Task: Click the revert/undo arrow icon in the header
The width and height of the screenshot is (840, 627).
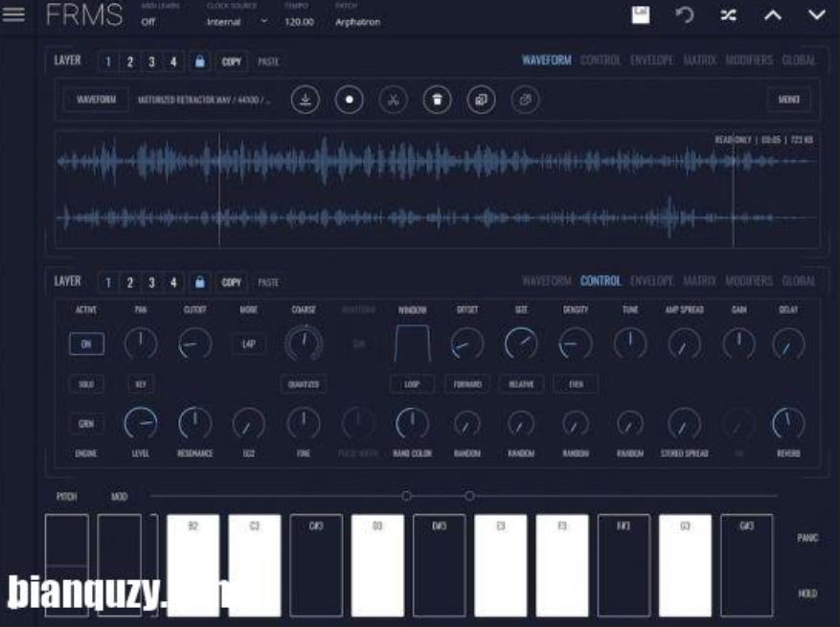Action: [685, 15]
